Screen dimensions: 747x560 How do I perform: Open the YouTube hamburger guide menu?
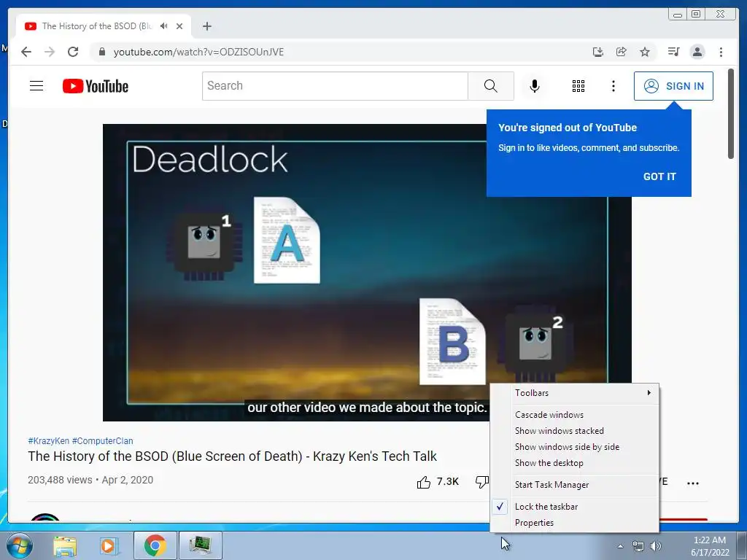tap(36, 86)
